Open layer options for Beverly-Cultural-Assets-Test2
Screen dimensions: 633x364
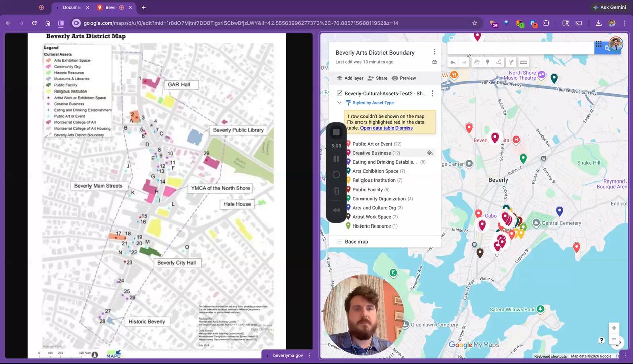432,93
